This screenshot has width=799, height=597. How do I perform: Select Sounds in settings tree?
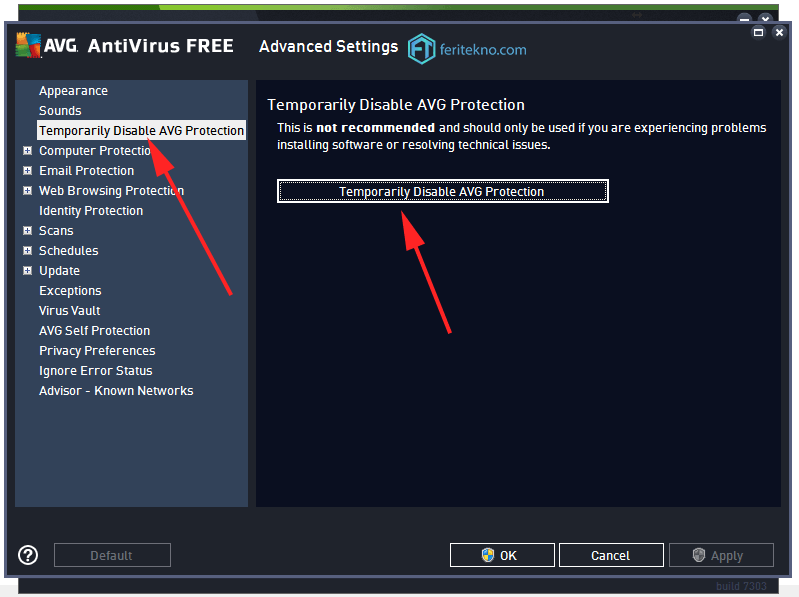(60, 111)
